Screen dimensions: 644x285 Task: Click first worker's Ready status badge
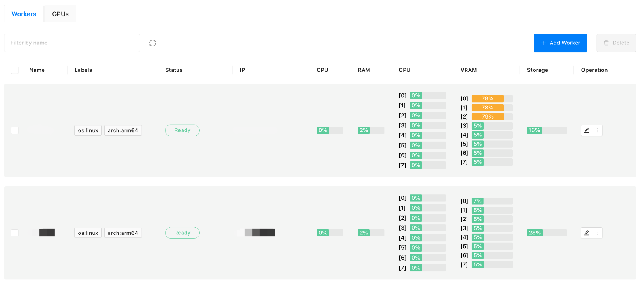(x=182, y=130)
